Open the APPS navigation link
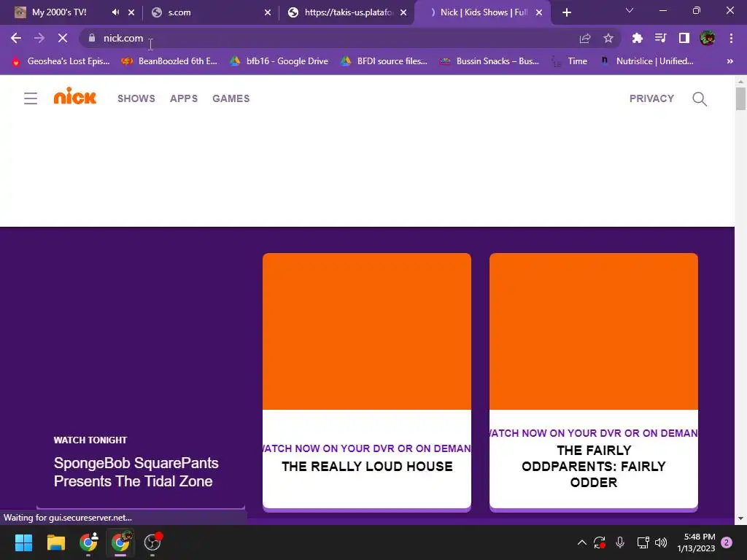 pos(184,98)
